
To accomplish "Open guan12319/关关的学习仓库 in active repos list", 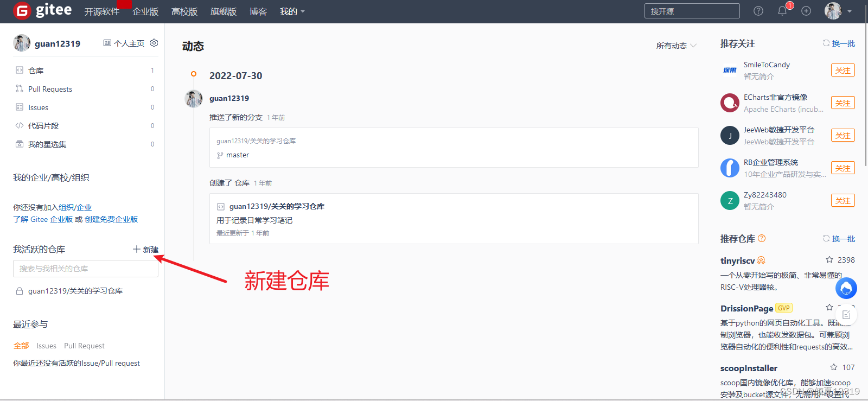I will point(75,291).
